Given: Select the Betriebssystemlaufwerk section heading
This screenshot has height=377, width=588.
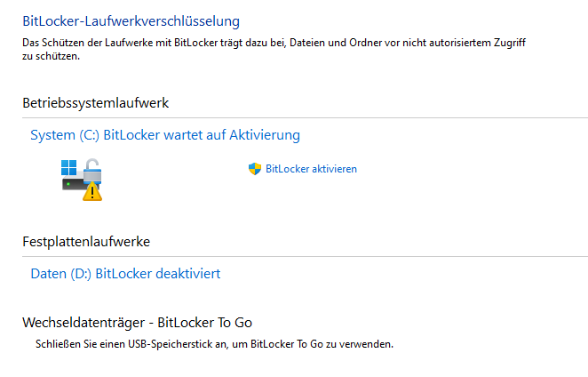Looking at the screenshot, I should 96,103.
